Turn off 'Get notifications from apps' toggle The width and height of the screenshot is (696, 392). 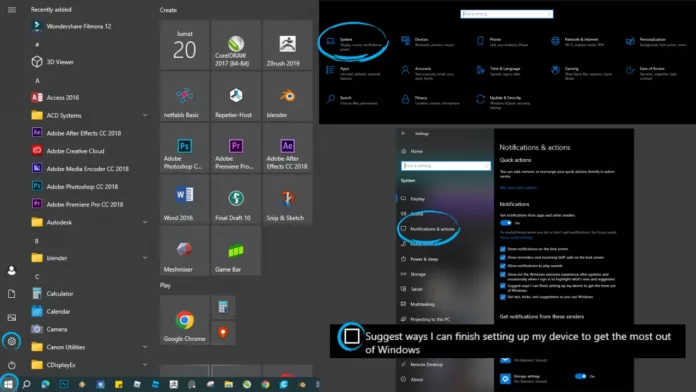tap(506, 223)
